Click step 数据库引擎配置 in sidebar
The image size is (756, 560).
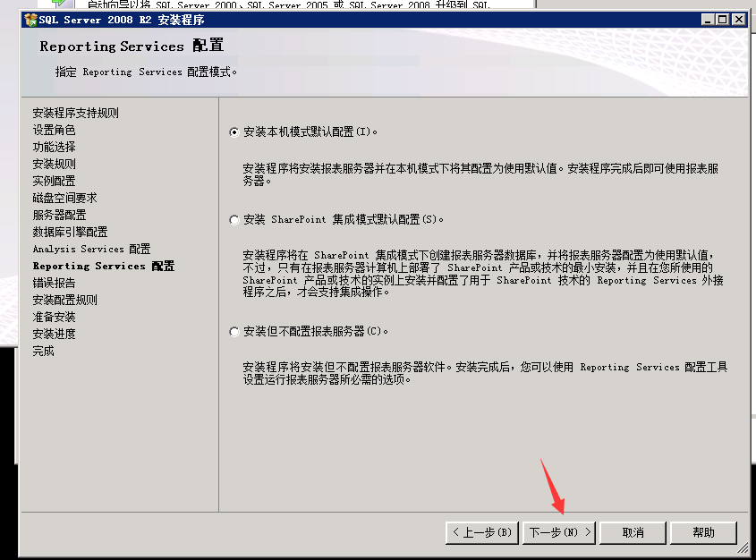point(70,232)
